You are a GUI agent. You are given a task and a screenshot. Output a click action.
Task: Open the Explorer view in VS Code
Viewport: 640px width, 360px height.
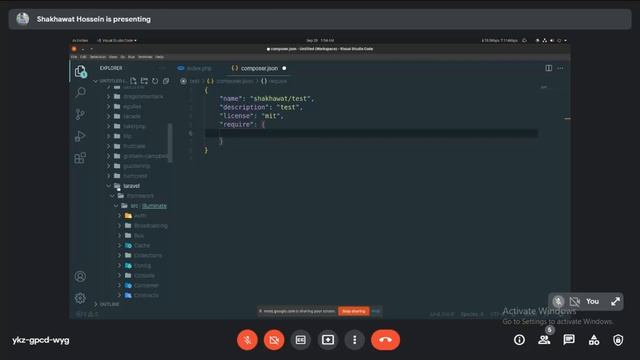click(80, 72)
